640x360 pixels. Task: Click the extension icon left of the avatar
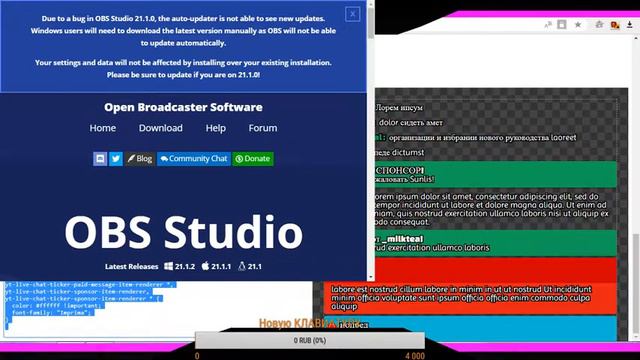tap(599, 24)
